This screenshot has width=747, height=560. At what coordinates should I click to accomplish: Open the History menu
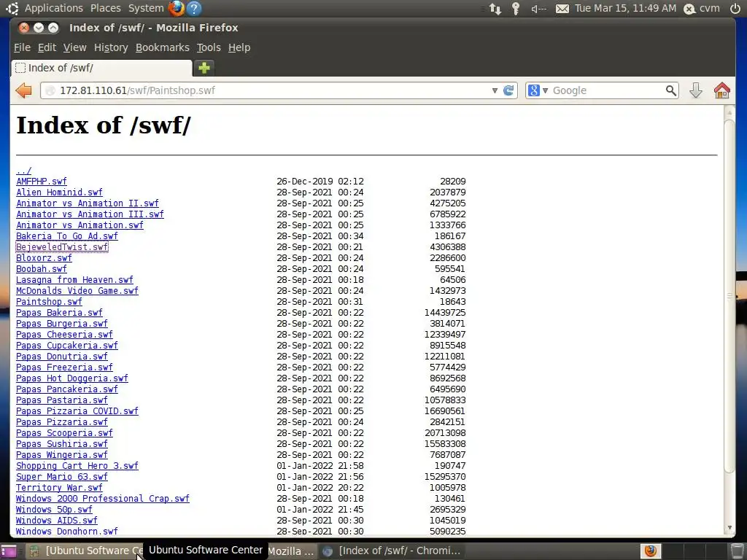111,47
